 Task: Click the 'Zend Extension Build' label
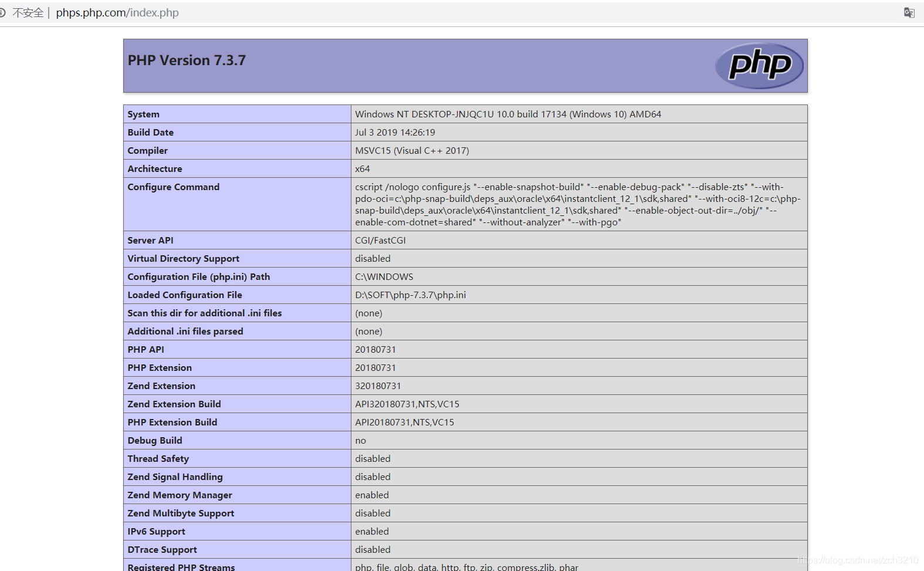(x=174, y=404)
